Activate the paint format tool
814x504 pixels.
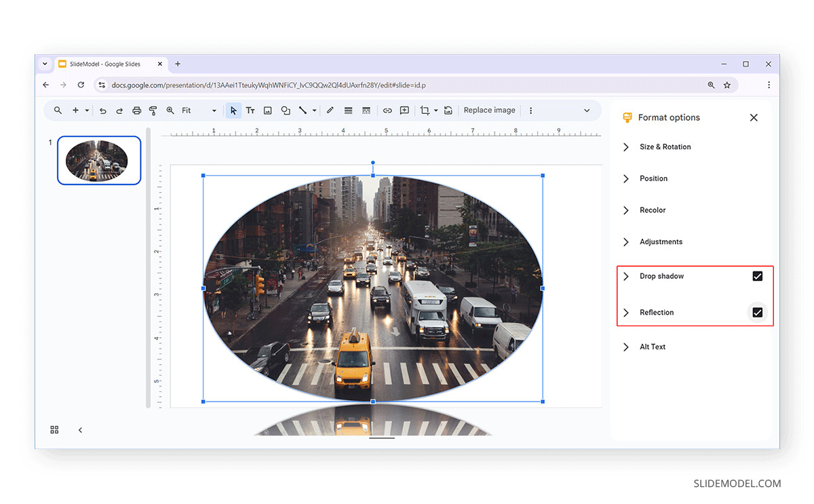(153, 111)
